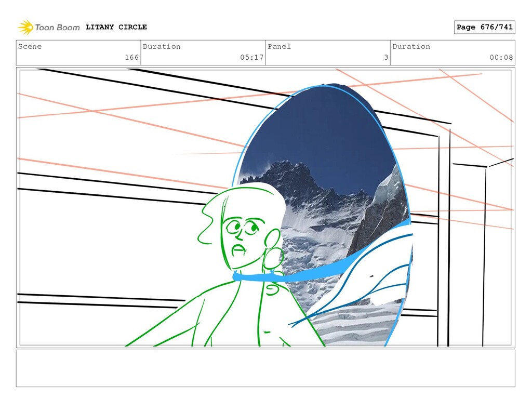Screen dimensions: 532x411
Task: Click the Scene label
Action: pos(30,46)
